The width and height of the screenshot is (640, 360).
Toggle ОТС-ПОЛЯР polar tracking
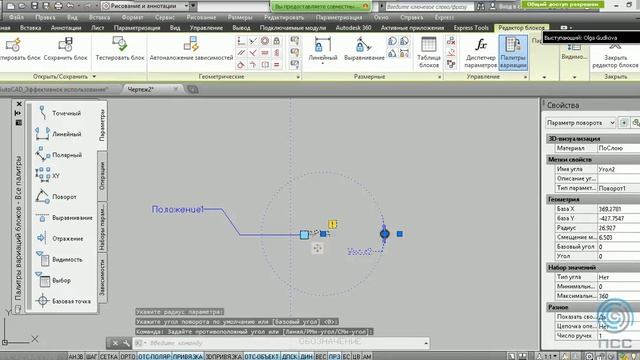[x=154, y=356]
